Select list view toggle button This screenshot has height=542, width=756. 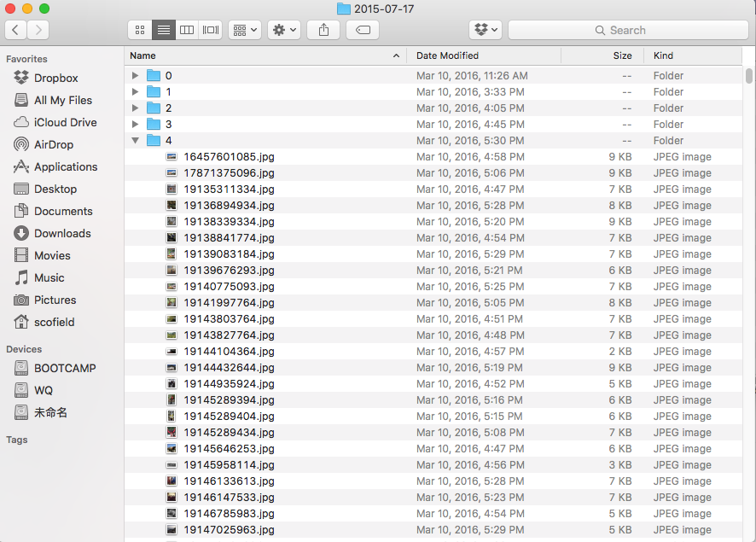click(164, 30)
